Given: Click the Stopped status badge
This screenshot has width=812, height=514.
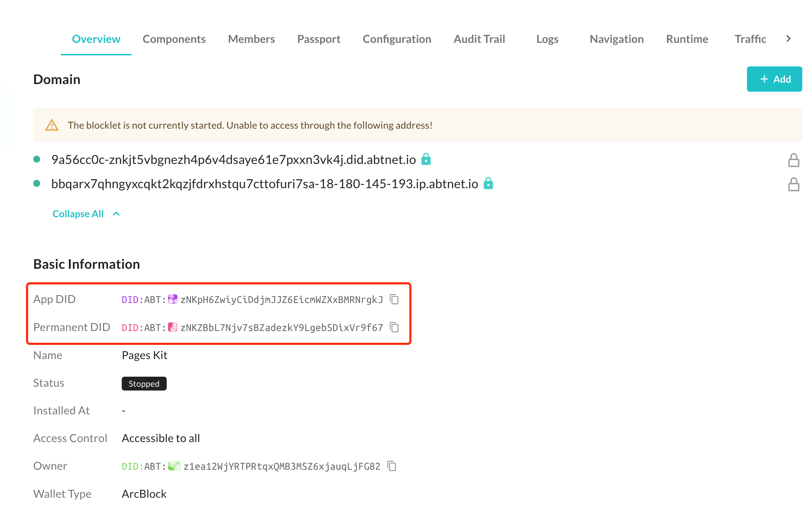Looking at the screenshot, I should click(144, 384).
